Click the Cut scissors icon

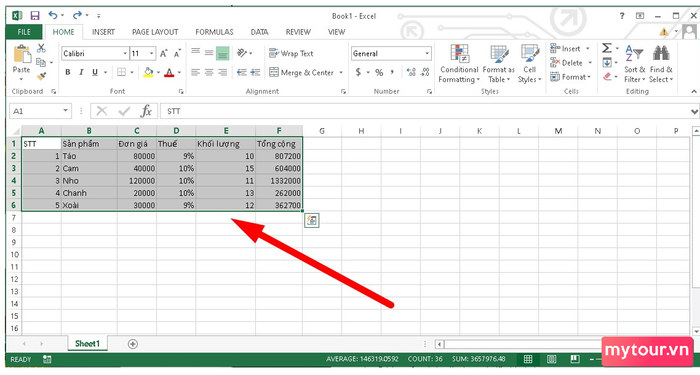click(41, 48)
